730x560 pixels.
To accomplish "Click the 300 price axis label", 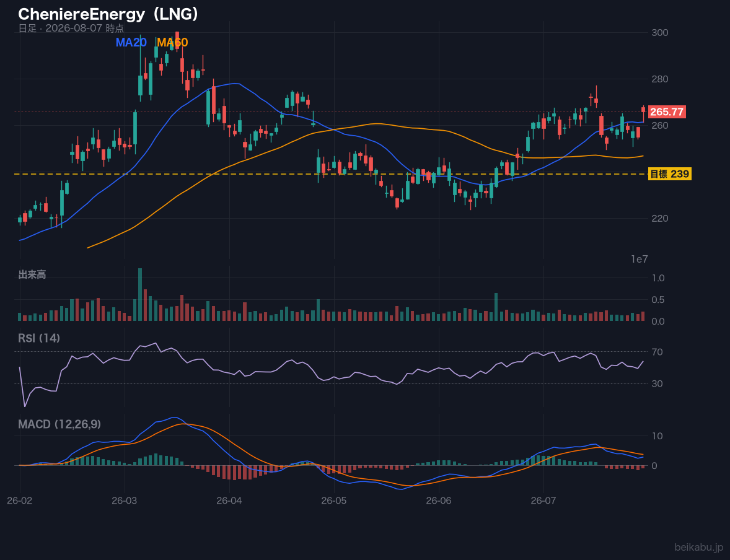I will coord(660,33).
